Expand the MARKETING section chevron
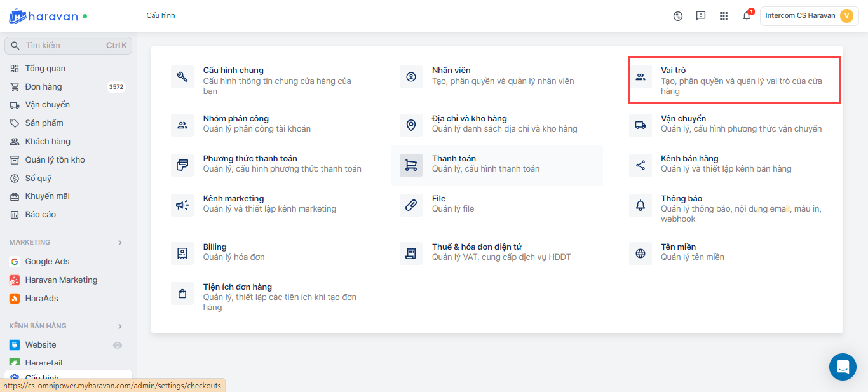 tap(120, 243)
